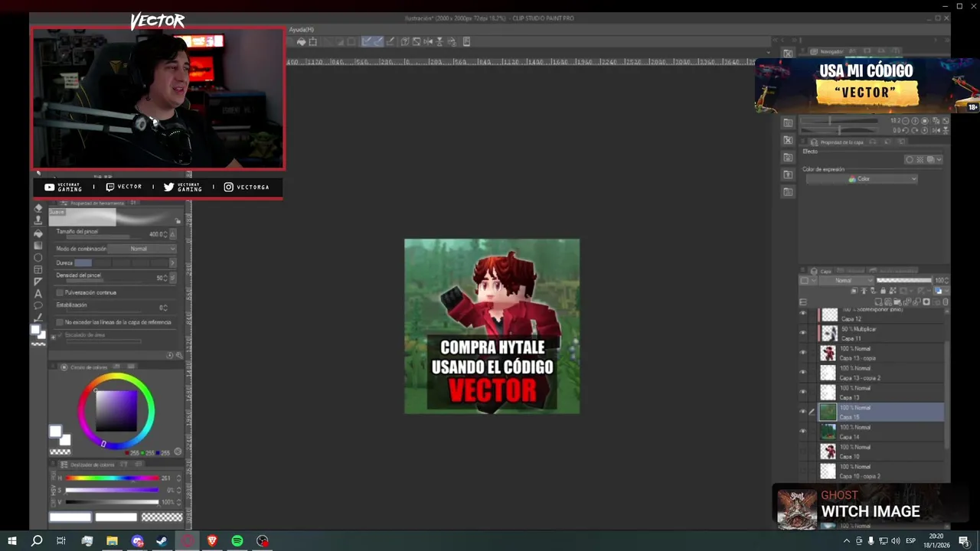The width and height of the screenshot is (980, 551).
Task: Open Brave browser from the taskbar
Action: pos(212,541)
